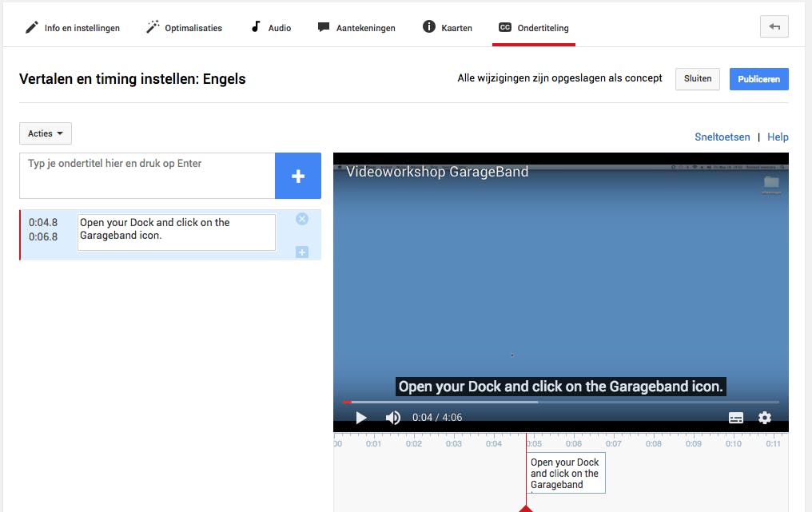This screenshot has width=812, height=512.
Task: Click the back arrow button at top right
Action: tap(774, 27)
